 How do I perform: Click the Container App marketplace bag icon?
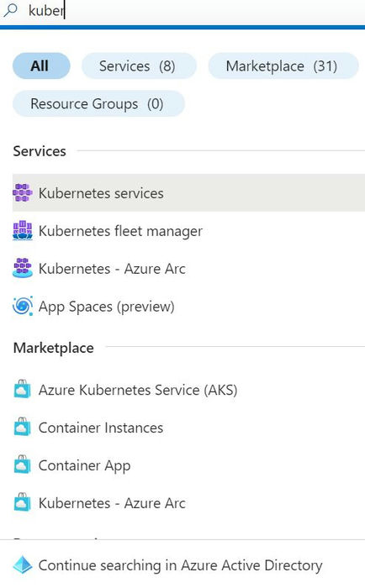[x=22, y=465]
